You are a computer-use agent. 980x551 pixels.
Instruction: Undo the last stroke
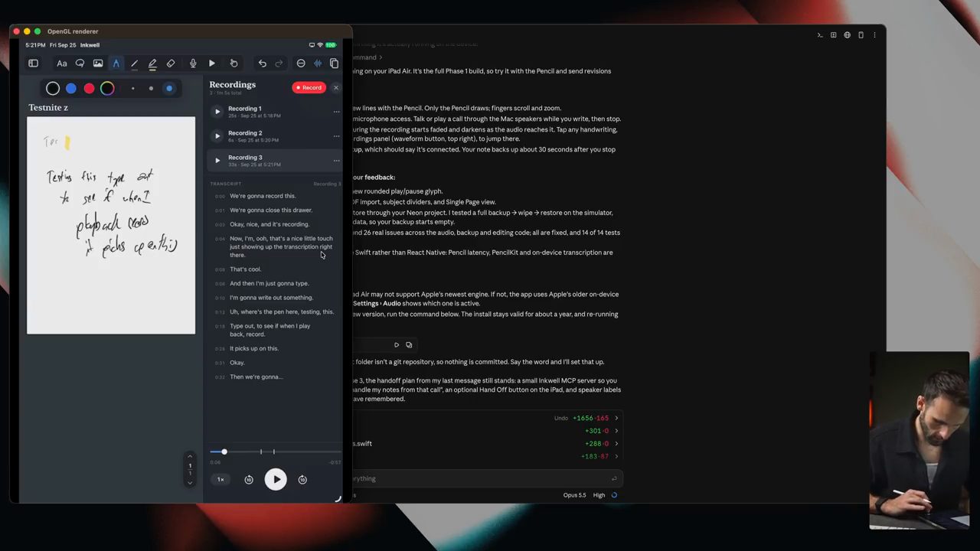pos(262,64)
